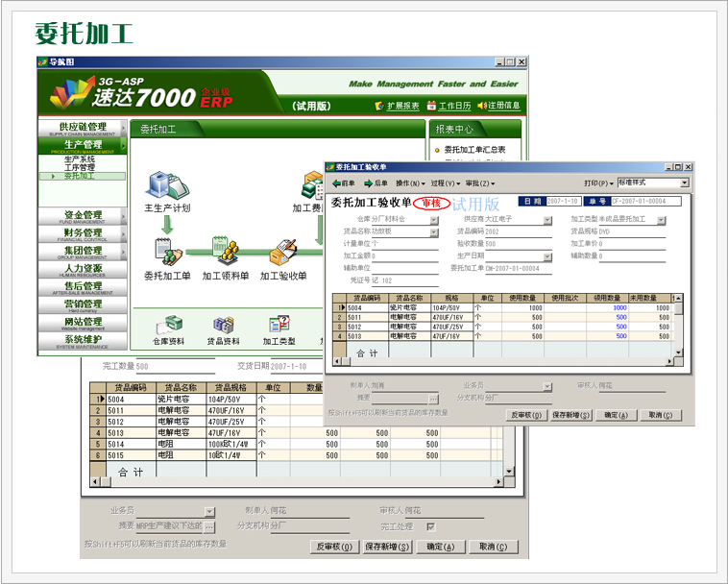
Task: Click 货品规格 column header in back grid
Action: (231, 388)
